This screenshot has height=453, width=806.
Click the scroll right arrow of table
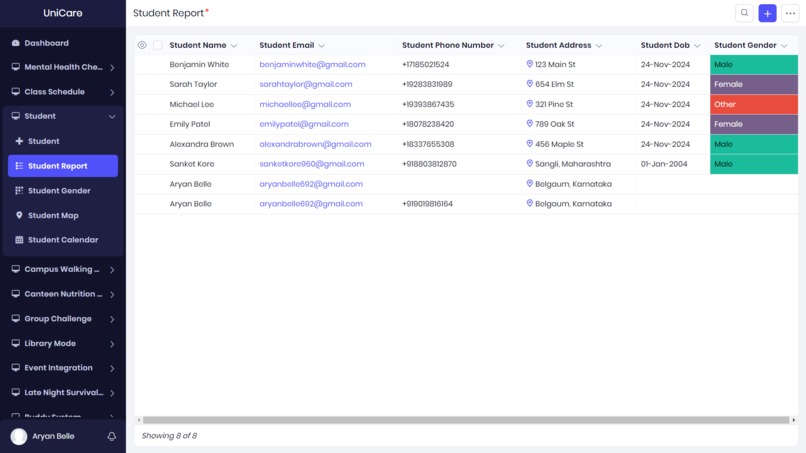click(x=794, y=420)
